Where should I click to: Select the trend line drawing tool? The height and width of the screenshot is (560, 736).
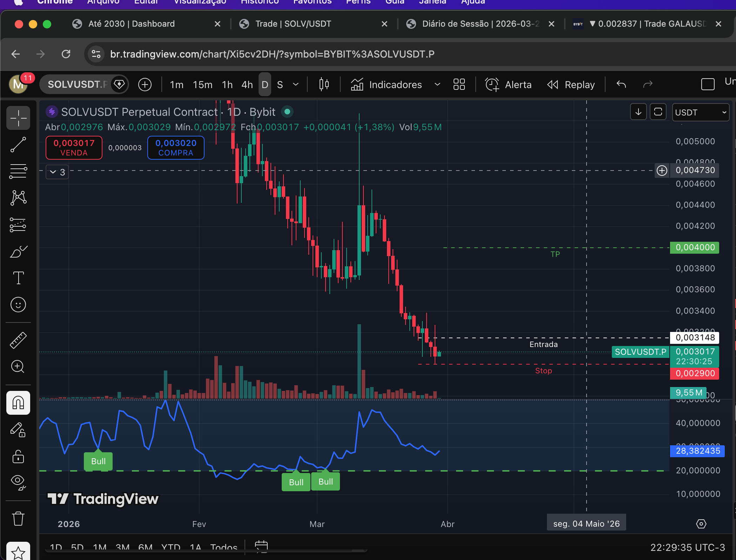[18, 145]
